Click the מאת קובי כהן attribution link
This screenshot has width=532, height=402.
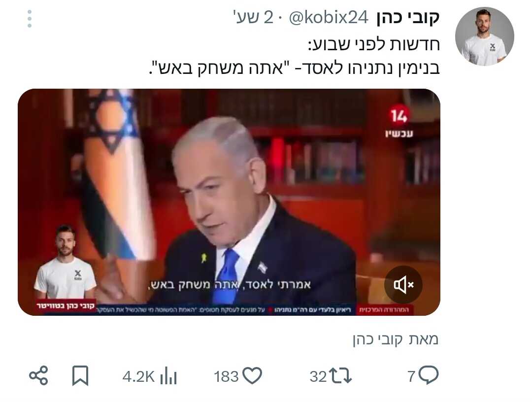pyautogui.click(x=396, y=339)
